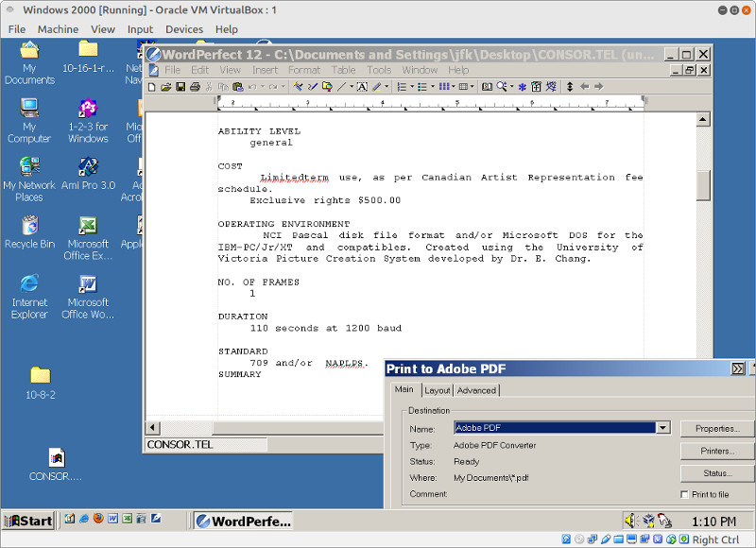Expand the Columns dropdown arrow
Screen dimensions: 756x548
pyautogui.click(x=454, y=87)
